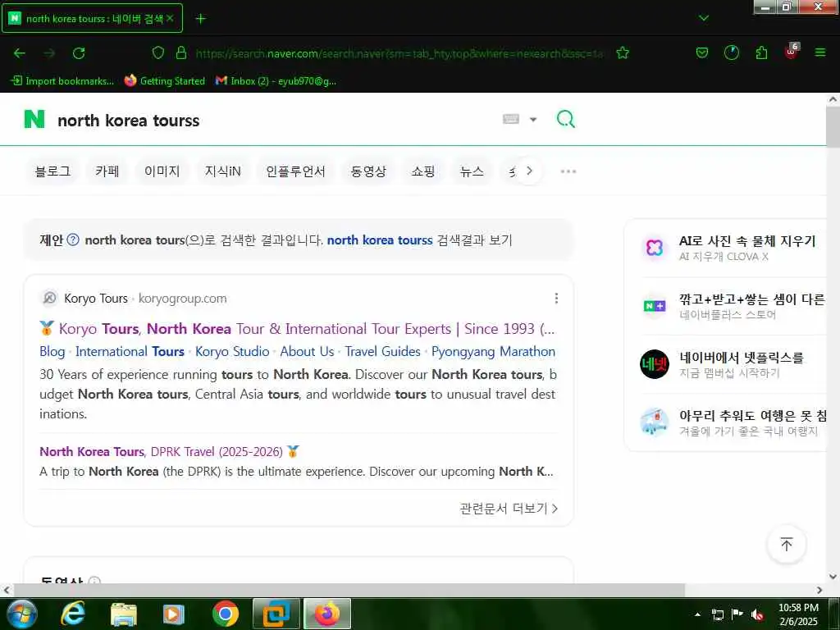
Task: Switch to the 블로그 tab
Action: click(52, 171)
